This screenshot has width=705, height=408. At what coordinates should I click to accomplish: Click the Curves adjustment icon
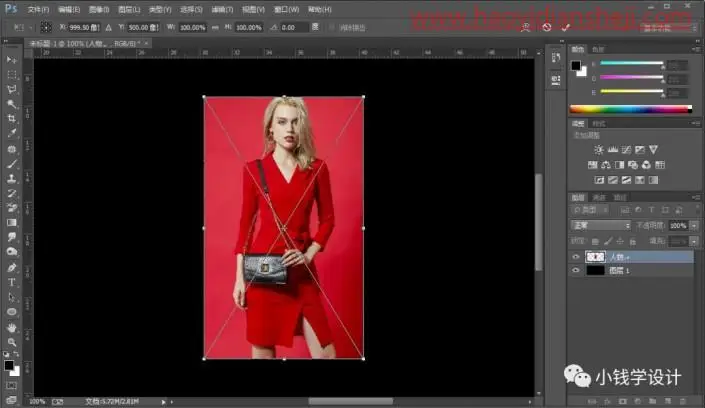click(x=626, y=150)
